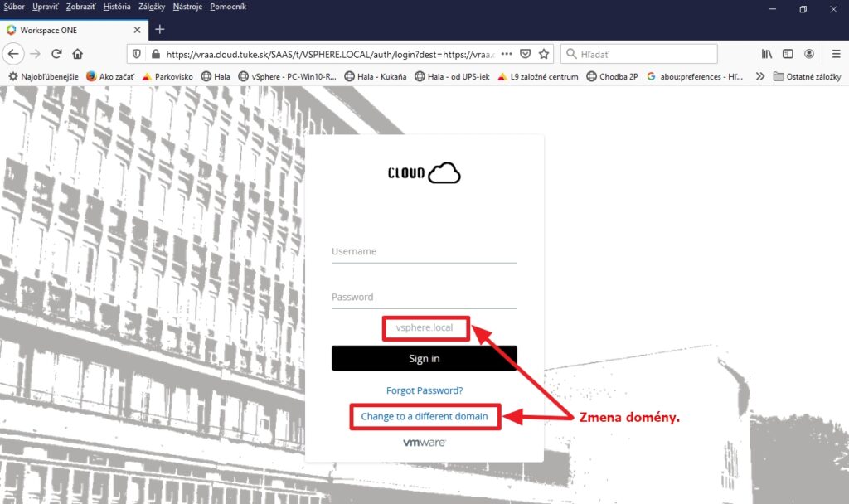This screenshot has width=849, height=504.
Task: Expand the page actions three-dots menu
Action: [507, 54]
